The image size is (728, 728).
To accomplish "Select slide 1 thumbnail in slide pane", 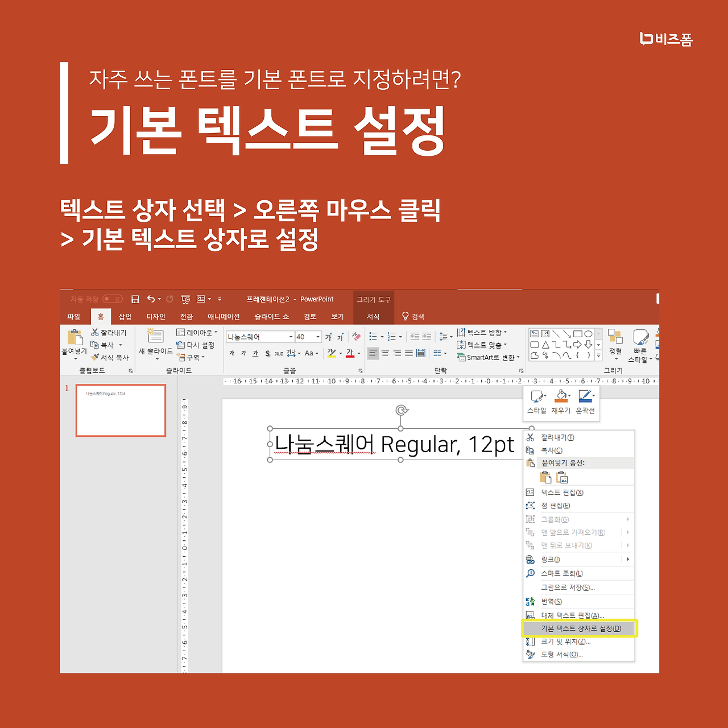I will tap(121, 411).
